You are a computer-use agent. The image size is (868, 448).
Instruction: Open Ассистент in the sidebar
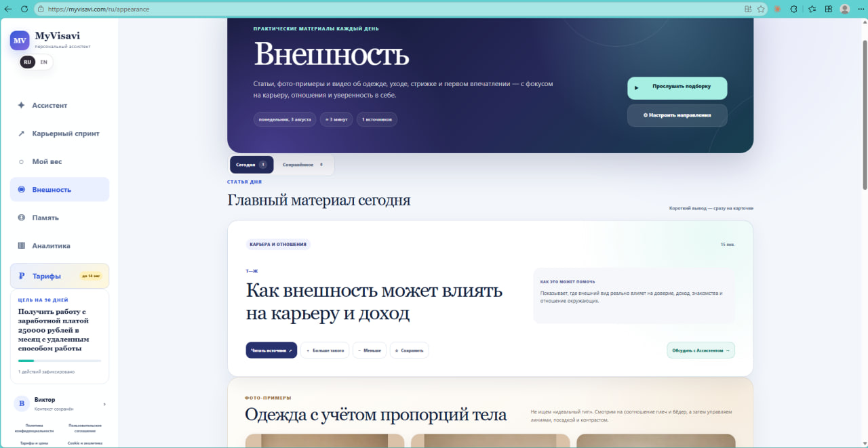point(60,105)
